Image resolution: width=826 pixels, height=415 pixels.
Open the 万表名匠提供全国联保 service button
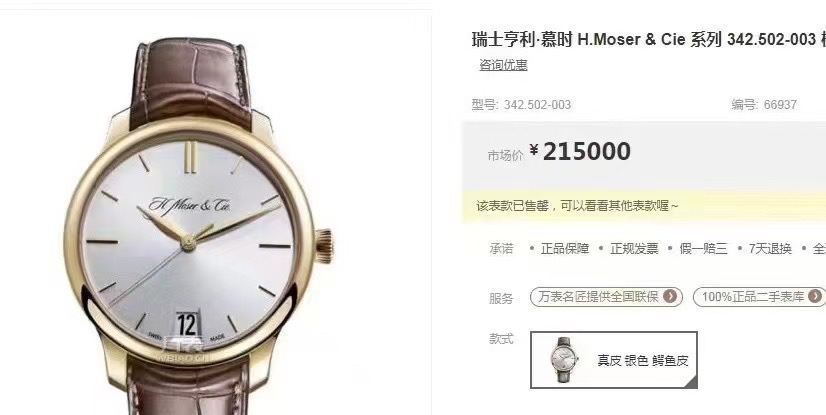click(606, 297)
